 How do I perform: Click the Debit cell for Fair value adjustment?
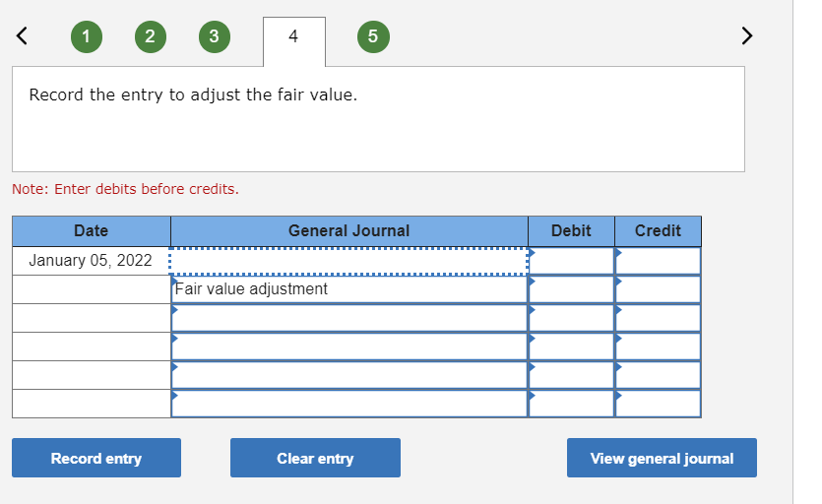pyautogui.click(x=571, y=289)
